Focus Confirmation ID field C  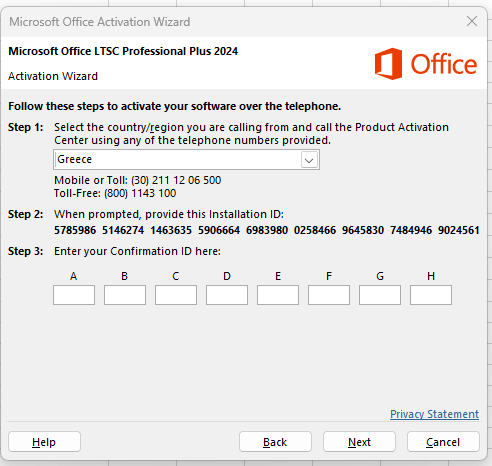(176, 295)
